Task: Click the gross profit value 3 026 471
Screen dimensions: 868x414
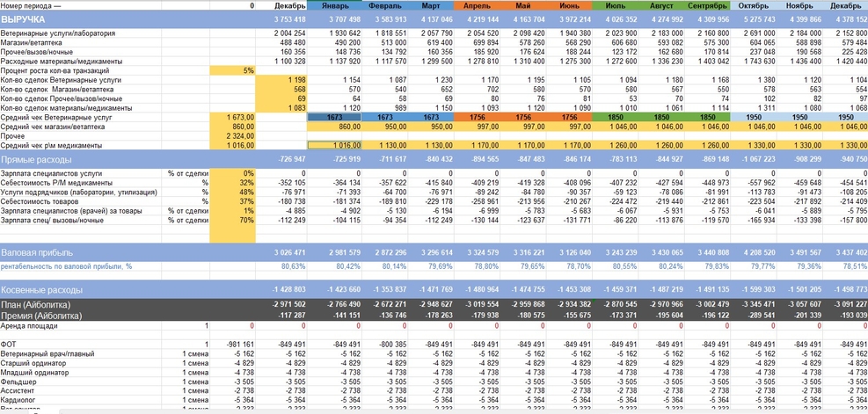Action: click(289, 252)
